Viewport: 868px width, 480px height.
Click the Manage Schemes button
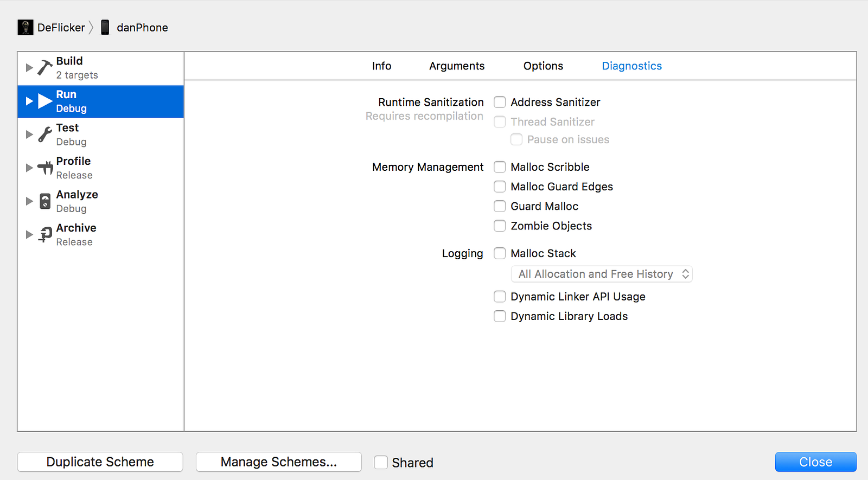pyautogui.click(x=278, y=462)
